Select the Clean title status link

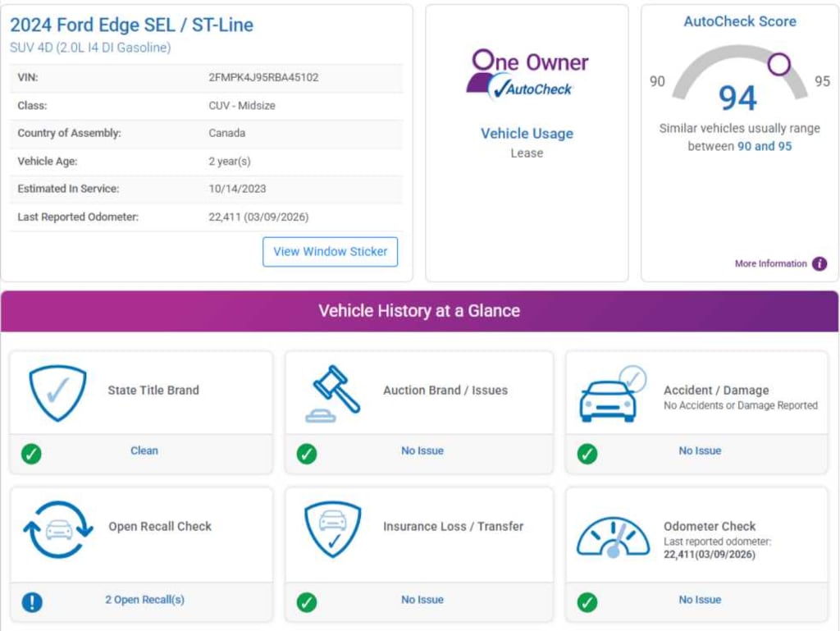(x=144, y=450)
